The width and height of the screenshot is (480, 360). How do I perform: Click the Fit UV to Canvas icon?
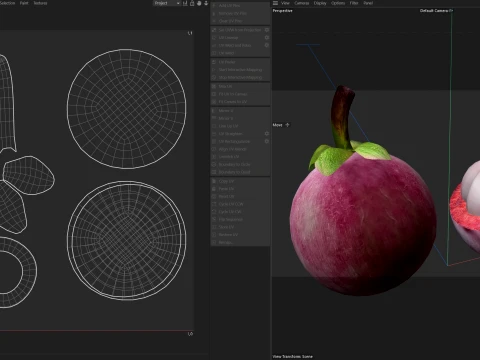pos(214,94)
